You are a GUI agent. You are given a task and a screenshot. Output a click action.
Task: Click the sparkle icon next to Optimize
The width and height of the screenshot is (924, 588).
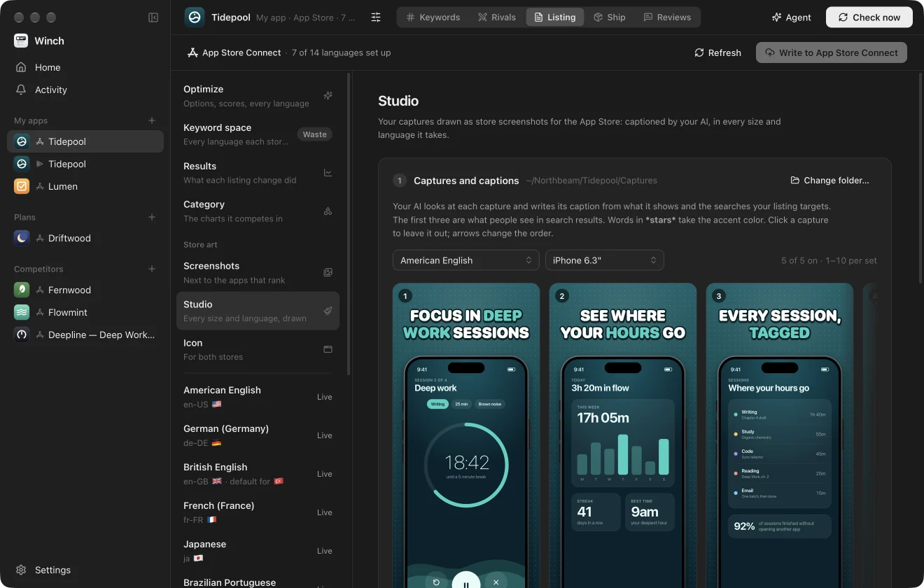click(328, 96)
